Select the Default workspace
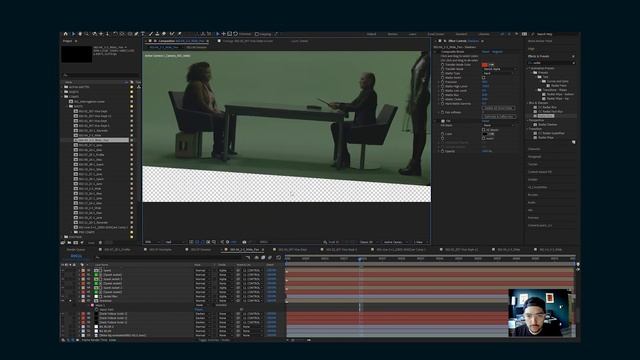 (371, 34)
